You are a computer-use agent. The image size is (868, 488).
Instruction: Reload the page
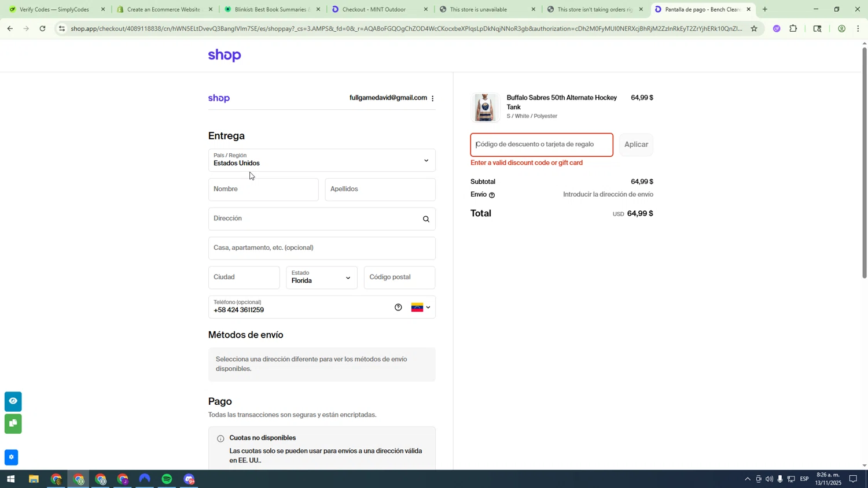point(42,28)
